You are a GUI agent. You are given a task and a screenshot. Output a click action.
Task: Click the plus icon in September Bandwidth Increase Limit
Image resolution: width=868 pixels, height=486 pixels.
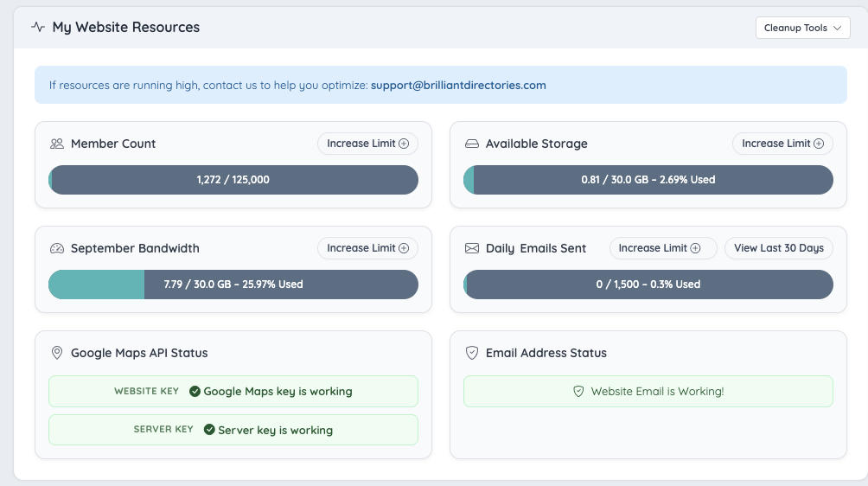point(404,248)
